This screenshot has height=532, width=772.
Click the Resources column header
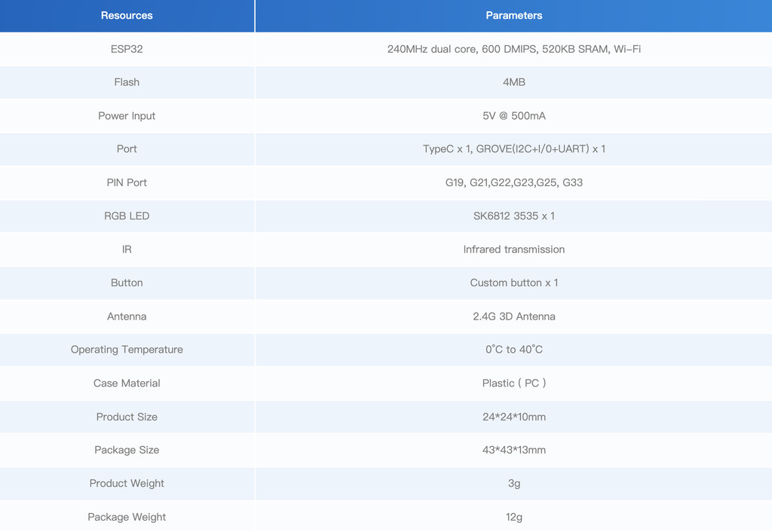coord(127,16)
